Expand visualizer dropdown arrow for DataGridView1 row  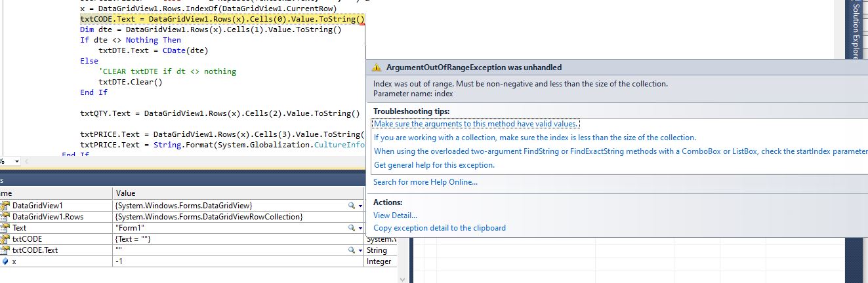coord(360,206)
